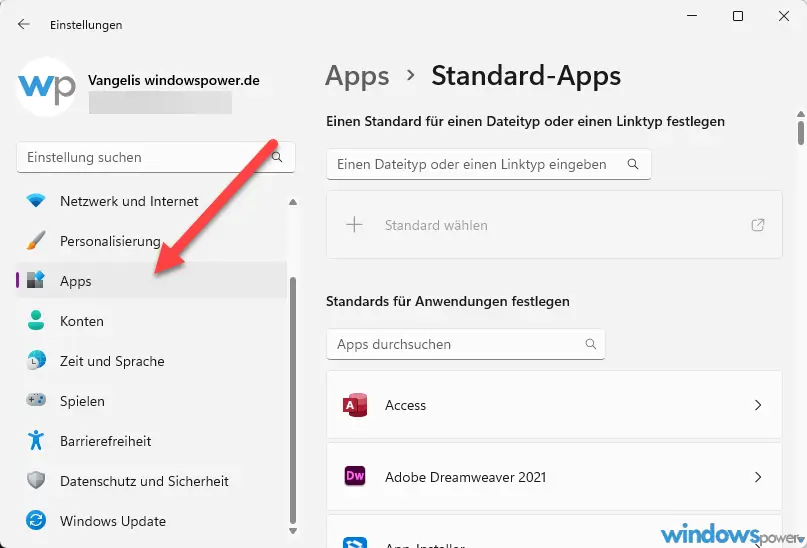Image resolution: width=807 pixels, height=548 pixels.
Task: Click the magnifier icon in Einstellung suchen
Action: point(277,157)
